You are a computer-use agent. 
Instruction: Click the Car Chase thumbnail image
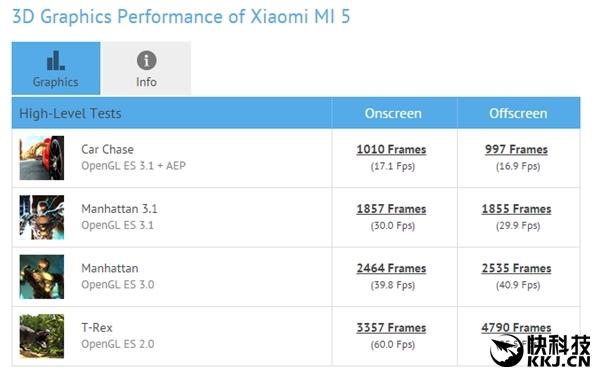click(42, 158)
